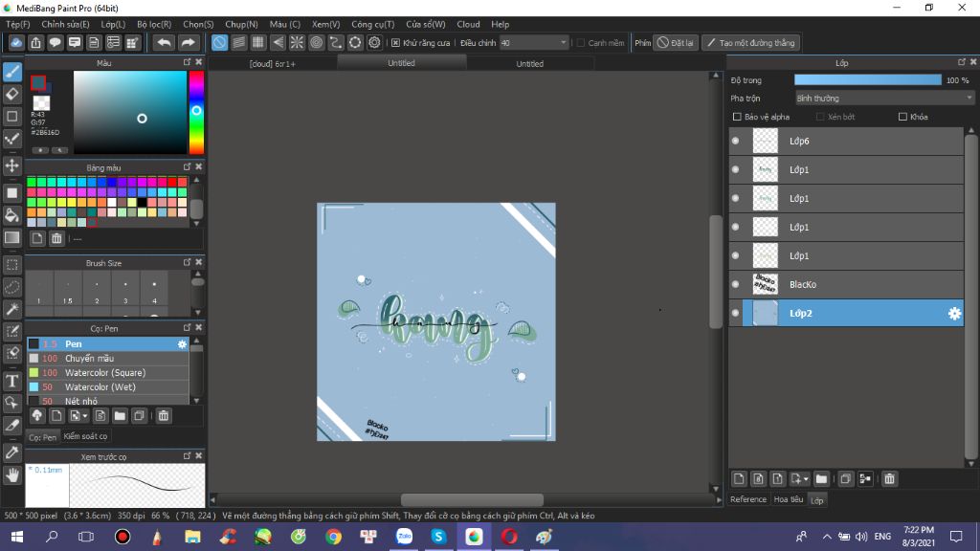The height and width of the screenshot is (551, 980).
Task: Enable radial snap guide
Action: pos(297,42)
